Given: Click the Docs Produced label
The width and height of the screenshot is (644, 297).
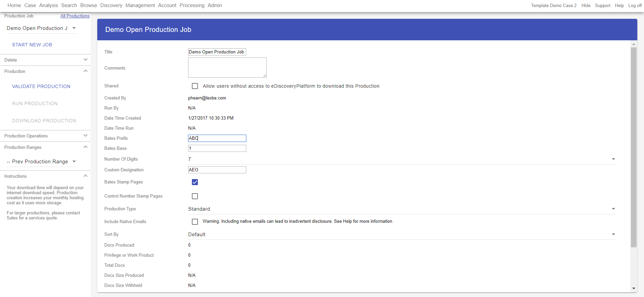Looking at the screenshot, I should pyautogui.click(x=119, y=245).
